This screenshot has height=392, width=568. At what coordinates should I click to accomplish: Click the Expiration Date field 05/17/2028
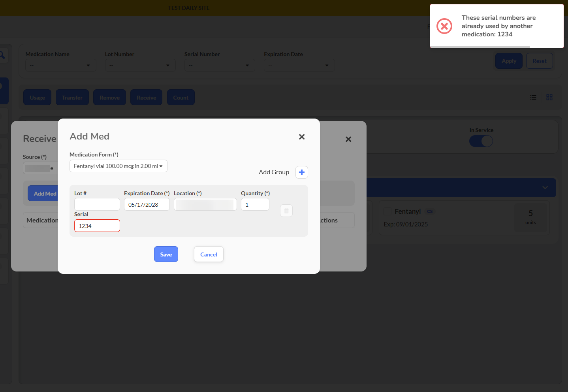pos(147,204)
